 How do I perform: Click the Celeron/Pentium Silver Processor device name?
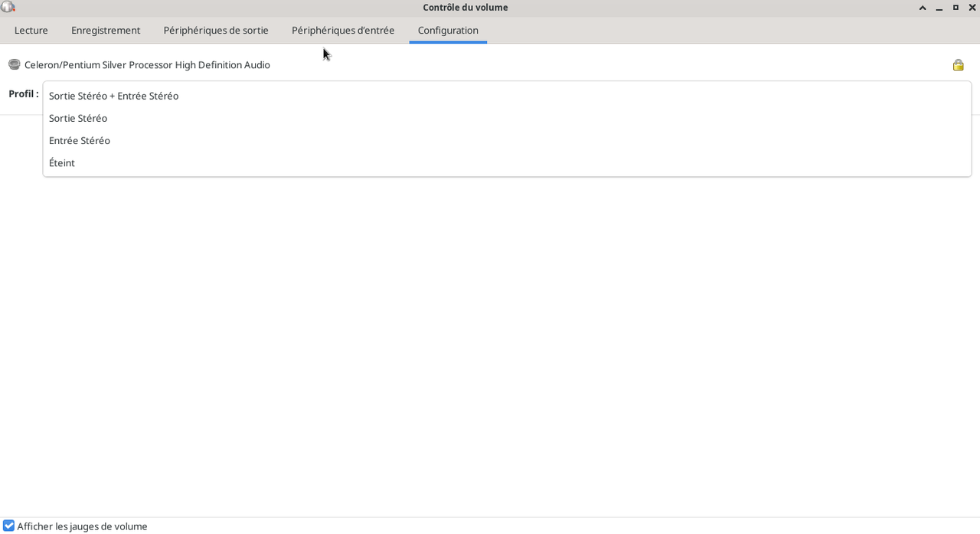[147, 65]
